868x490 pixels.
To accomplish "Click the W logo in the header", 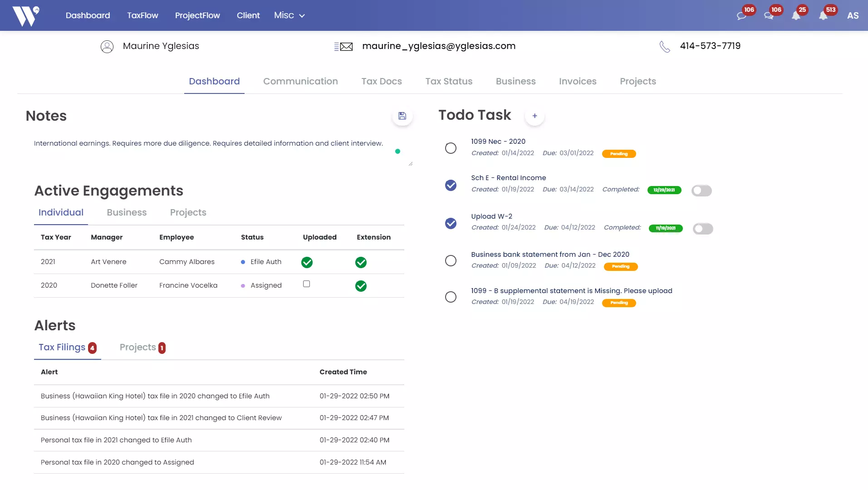I will pos(25,16).
